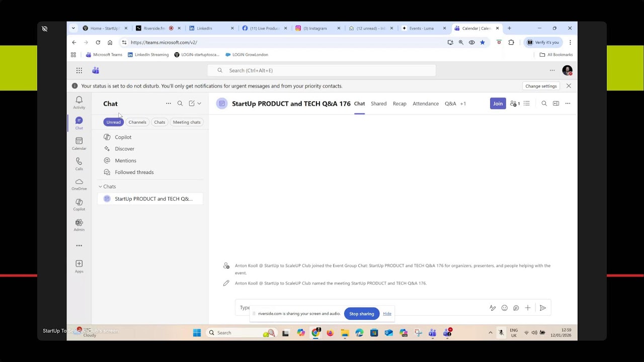Open formatting options in the compose box
Screen dimensions: 644x362
pyautogui.click(x=493, y=308)
